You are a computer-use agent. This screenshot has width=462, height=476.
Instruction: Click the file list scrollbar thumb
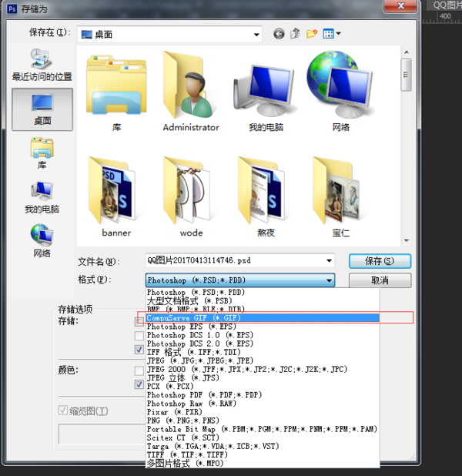coord(406,75)
